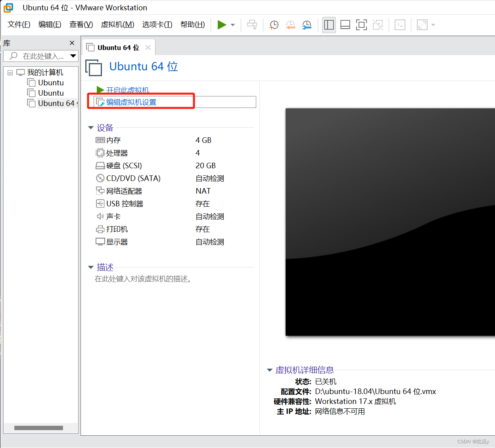Click config file path D:\ubuntu-18.04

(376, 392)
